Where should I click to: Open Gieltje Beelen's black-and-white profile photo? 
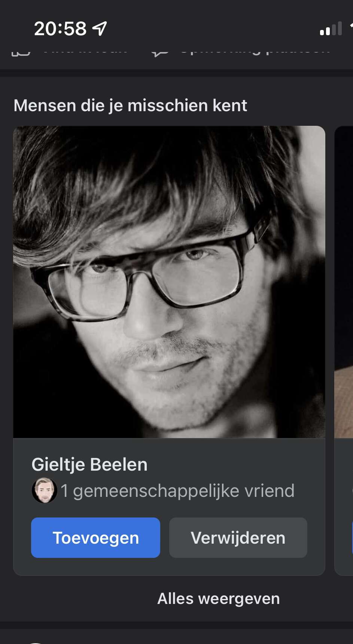169,282
